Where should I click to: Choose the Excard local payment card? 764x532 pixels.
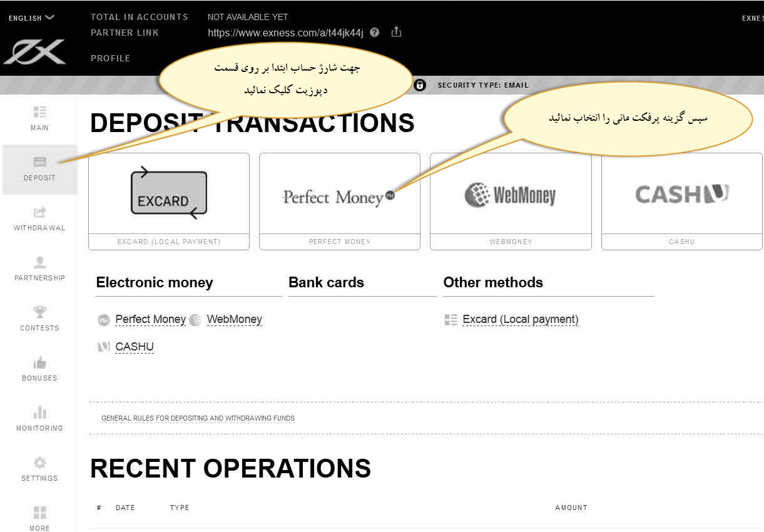tap(169, 202)
